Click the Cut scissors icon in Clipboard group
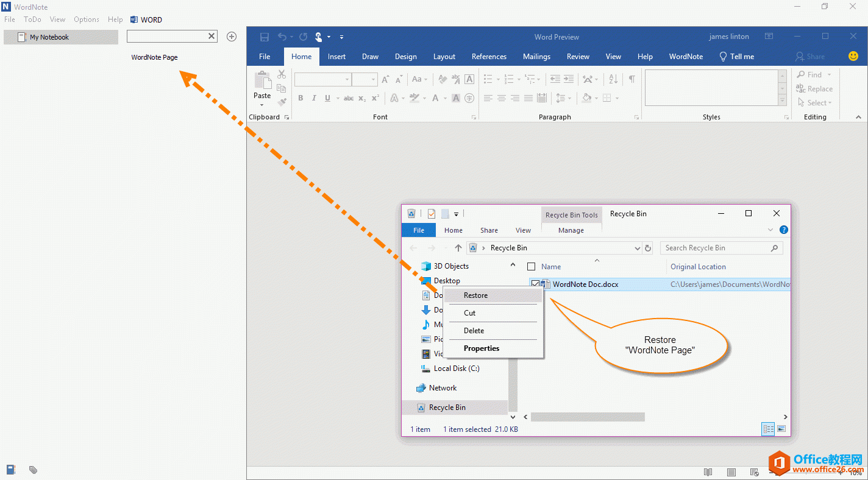This screenshot has width=868, height=480. [282, 74]
